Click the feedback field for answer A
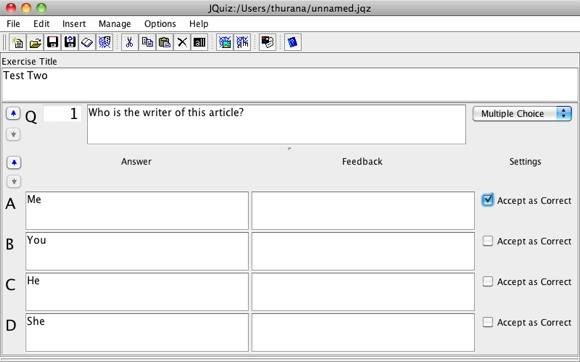This screenshot has height=362, width=580. coord(363,210)
